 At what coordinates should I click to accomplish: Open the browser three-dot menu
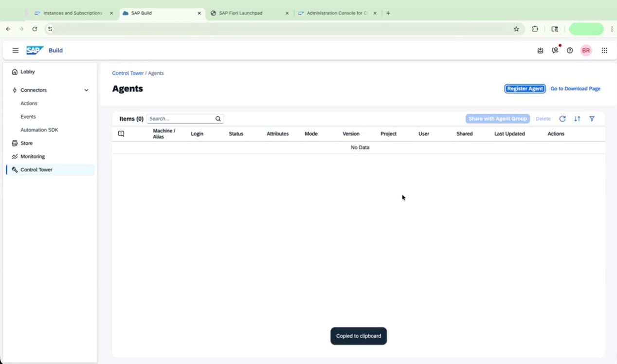coord(612,29)
